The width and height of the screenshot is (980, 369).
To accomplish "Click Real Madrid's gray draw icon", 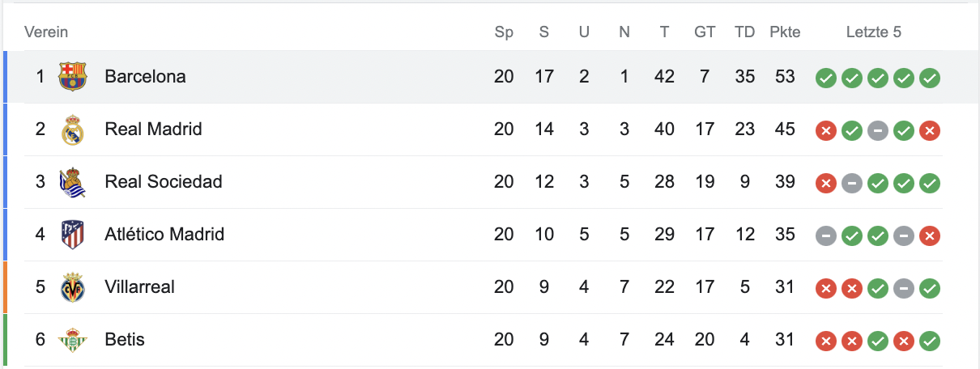I will tap(878, 130).
